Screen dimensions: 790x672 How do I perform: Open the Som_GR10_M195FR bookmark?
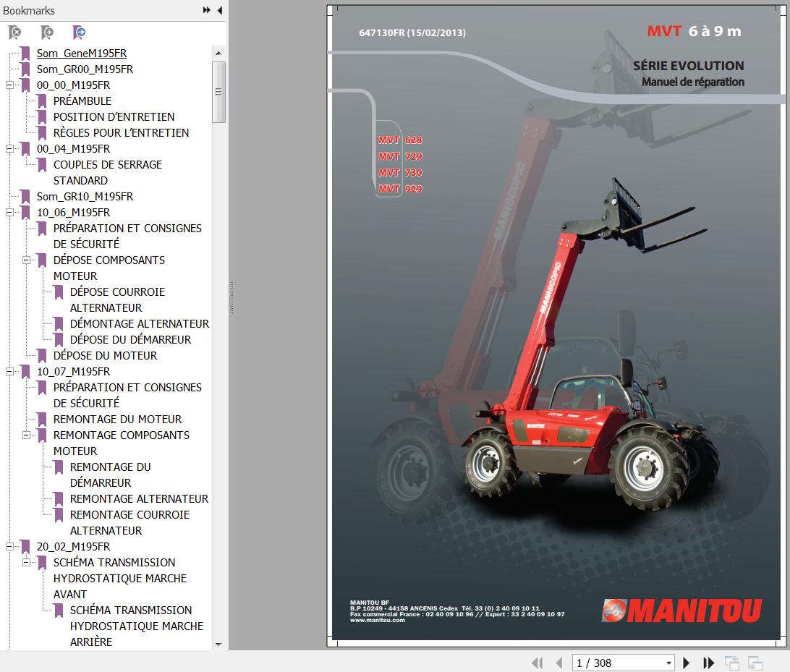[85, 197]
